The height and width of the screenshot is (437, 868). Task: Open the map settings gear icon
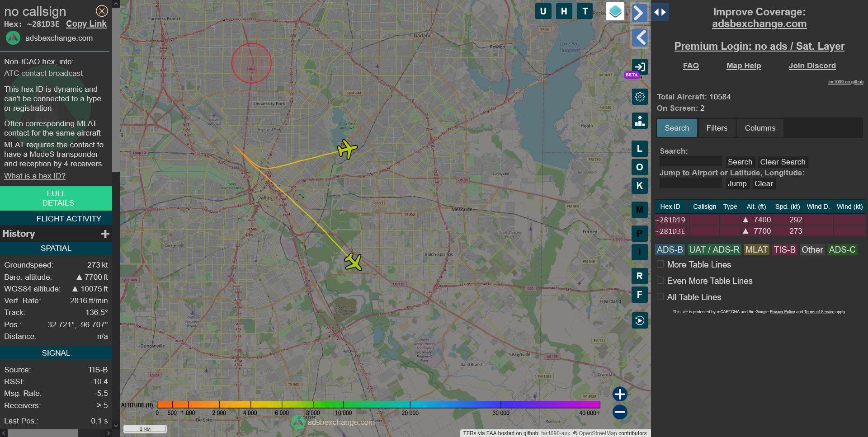[x=639, y=97]
